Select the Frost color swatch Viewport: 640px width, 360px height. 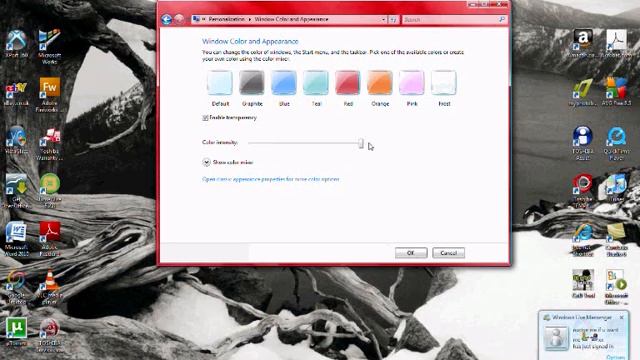pyautogui.click(x=444, y=83)
